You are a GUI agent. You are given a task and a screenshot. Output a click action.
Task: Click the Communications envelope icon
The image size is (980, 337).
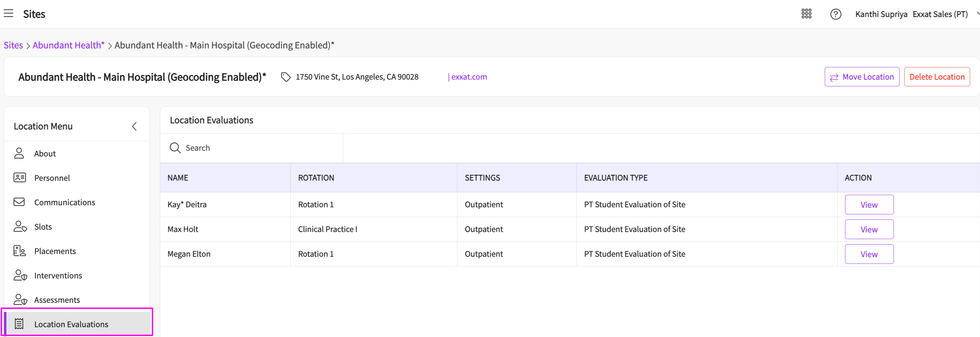(x=19, y=202)
